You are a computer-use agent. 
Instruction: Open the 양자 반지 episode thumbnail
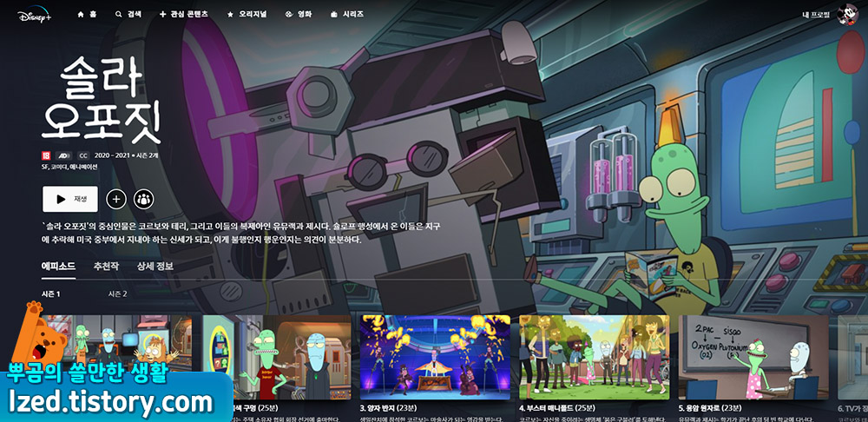coord(435,357)
